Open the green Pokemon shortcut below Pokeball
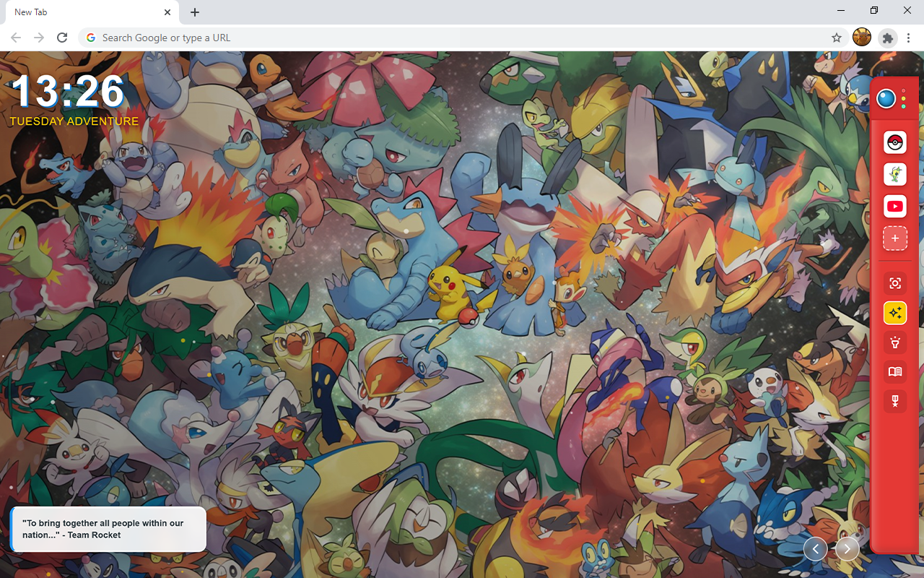This screenshot has width=924, height=578. point(894,174)
